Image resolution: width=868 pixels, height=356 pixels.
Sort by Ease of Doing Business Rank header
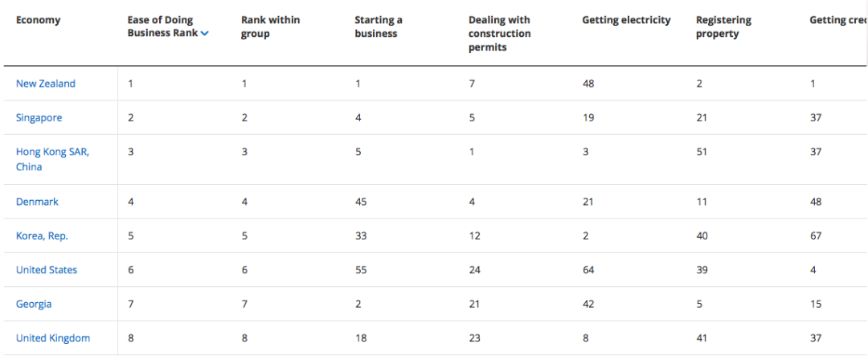pos(164,27)
